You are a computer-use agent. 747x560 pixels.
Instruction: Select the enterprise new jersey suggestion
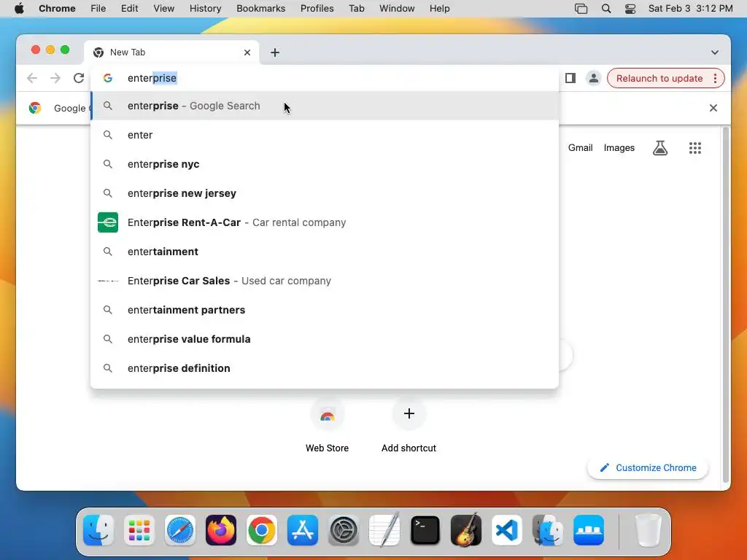point(325,192)
